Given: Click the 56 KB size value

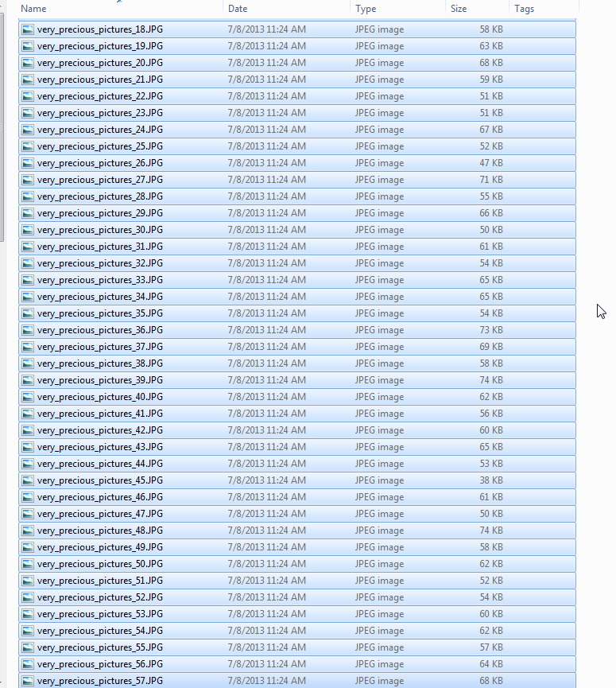Looking at the screenshot, I should coord(491,414).
